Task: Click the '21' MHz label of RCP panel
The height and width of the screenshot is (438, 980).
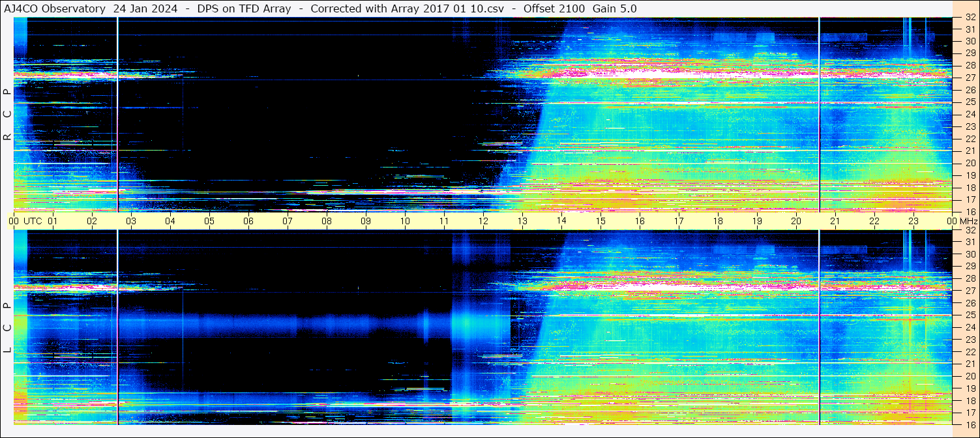Action: pyautogui.click(x=970, y=151)
